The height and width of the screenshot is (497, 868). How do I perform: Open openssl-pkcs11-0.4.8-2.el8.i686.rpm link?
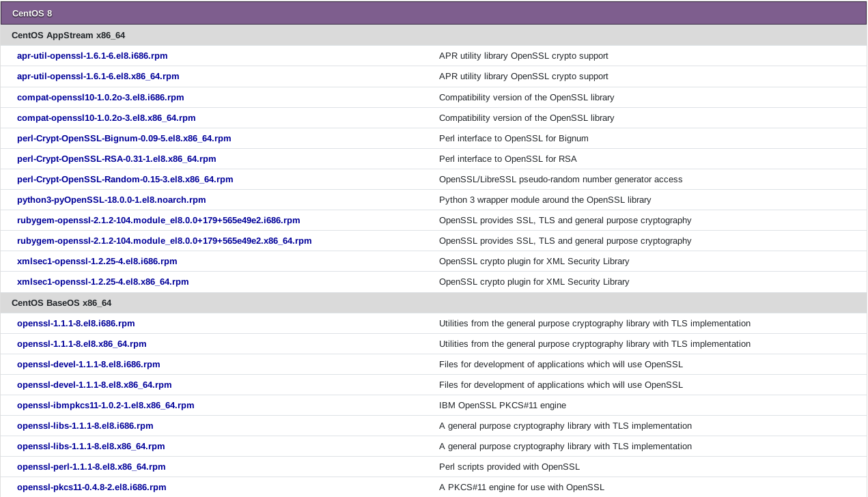[92, 487]
